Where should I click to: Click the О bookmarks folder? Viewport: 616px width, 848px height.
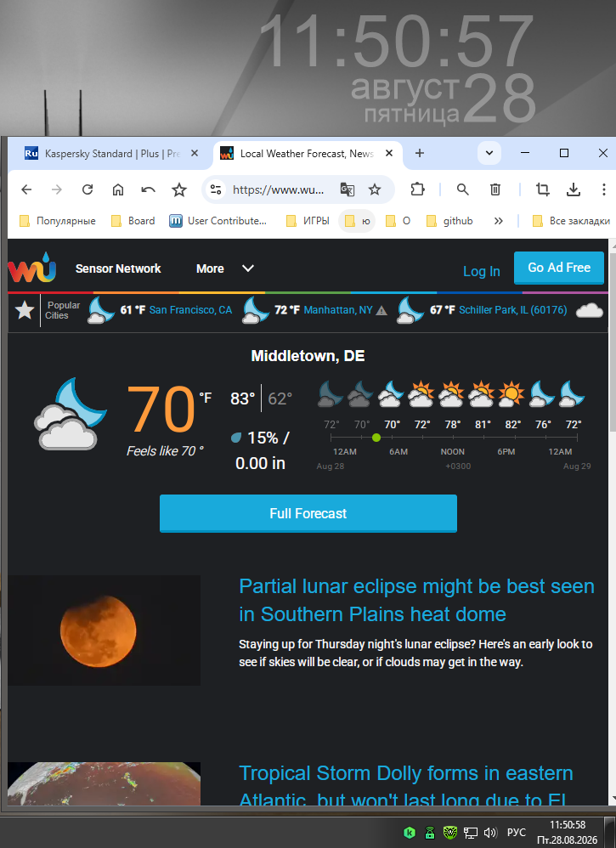click(x=398, y=221)
